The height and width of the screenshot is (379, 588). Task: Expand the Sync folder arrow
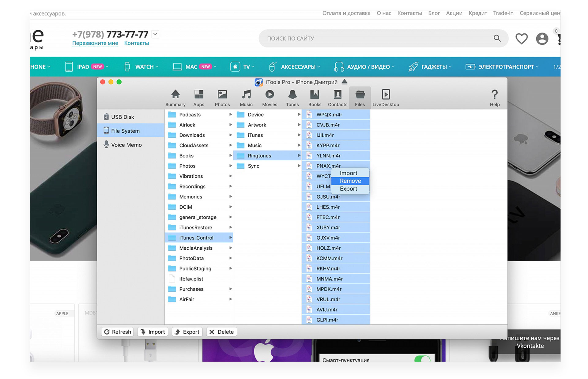[299, 166]
